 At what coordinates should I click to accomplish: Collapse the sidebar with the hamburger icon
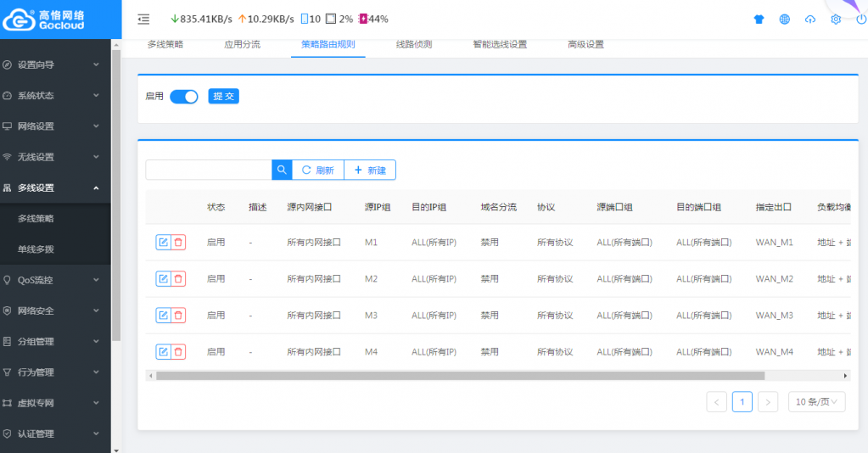[143, 20]
